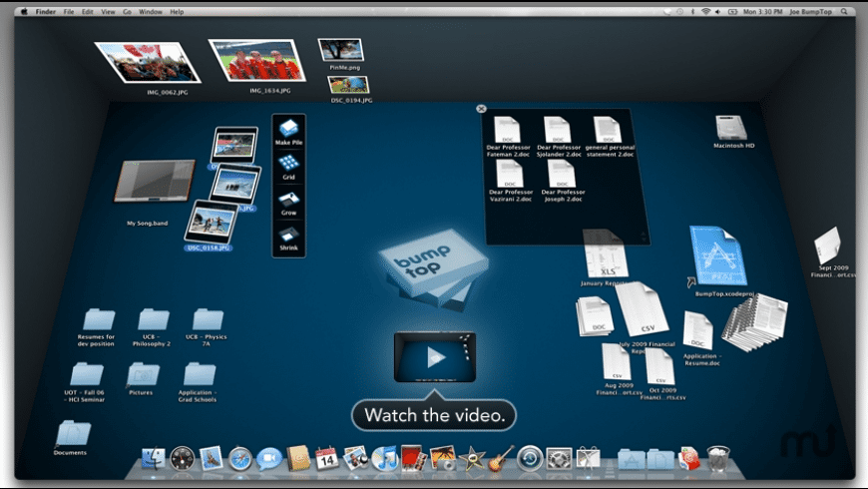Select the Macintosh HD drive icon
Viewport: 868px width, 489px height.
pyautogui.click(x=732, y=128)
